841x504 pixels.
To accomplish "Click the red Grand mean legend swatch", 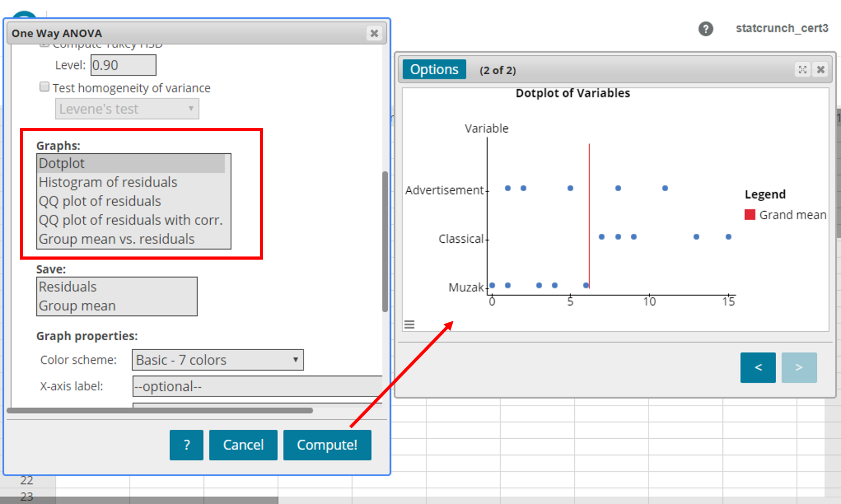I will point(749,215).
